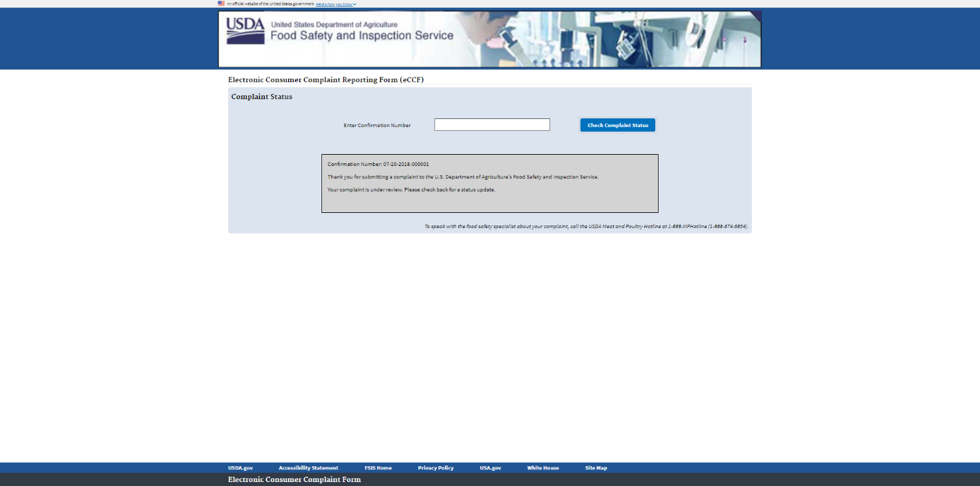Visit the USA.gov footer link

[490, 468]
